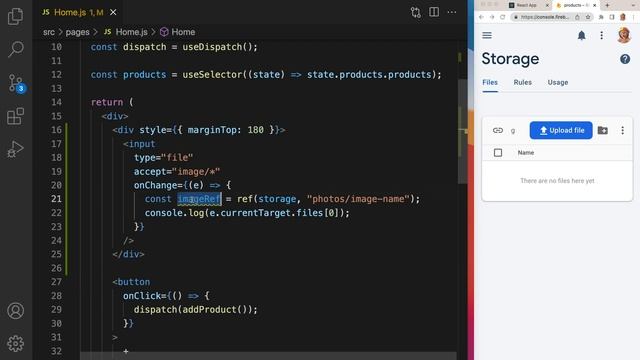Click the editor vertical scrollbar minimap
The image size is (640, 360).
point(462,131)
